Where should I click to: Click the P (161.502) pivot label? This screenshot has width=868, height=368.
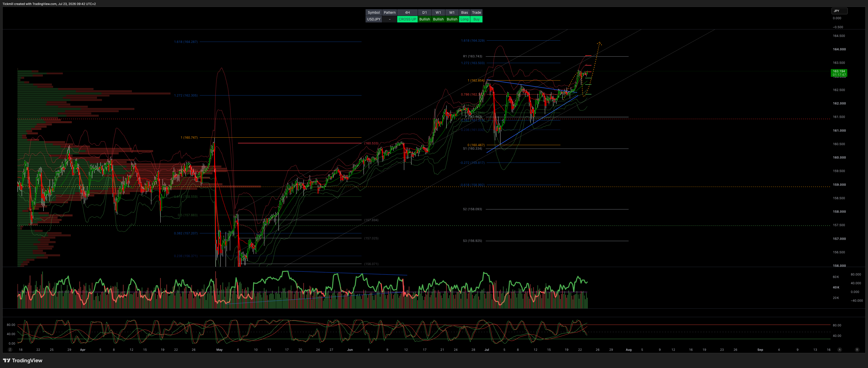coord(474,117)
